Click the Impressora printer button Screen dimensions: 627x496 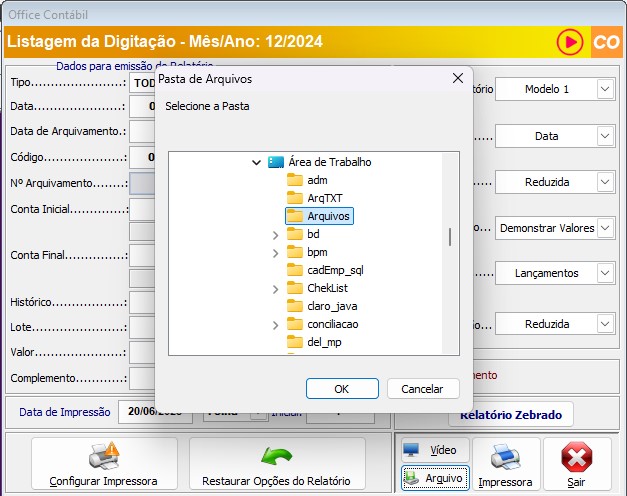click(x=505, y=465)
